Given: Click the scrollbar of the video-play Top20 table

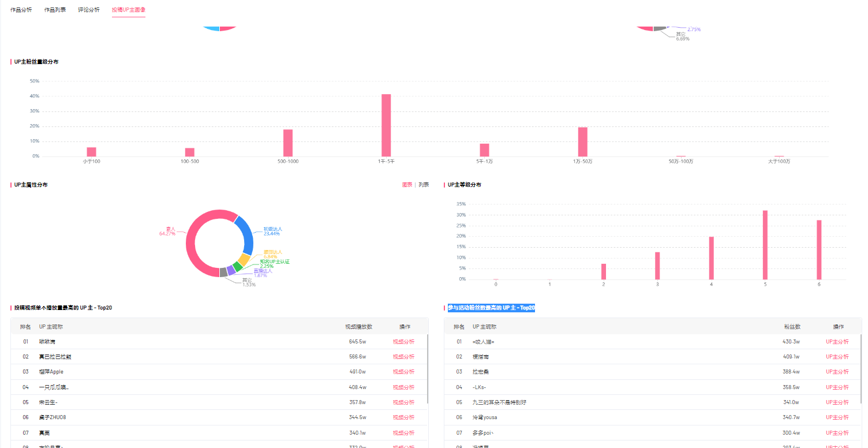Looking at the screenshot, I should [428, 368].
